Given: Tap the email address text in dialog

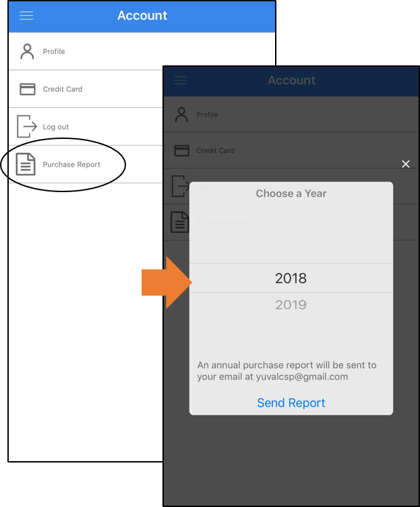Looking at the screenshot, I should (x=302, y=377).
